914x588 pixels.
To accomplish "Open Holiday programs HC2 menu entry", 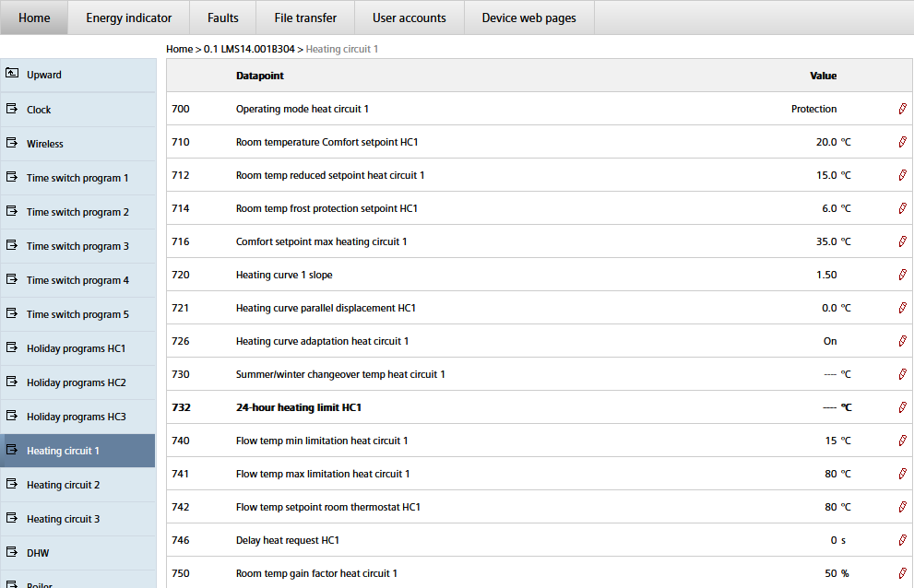I will [x=76, y=382].
